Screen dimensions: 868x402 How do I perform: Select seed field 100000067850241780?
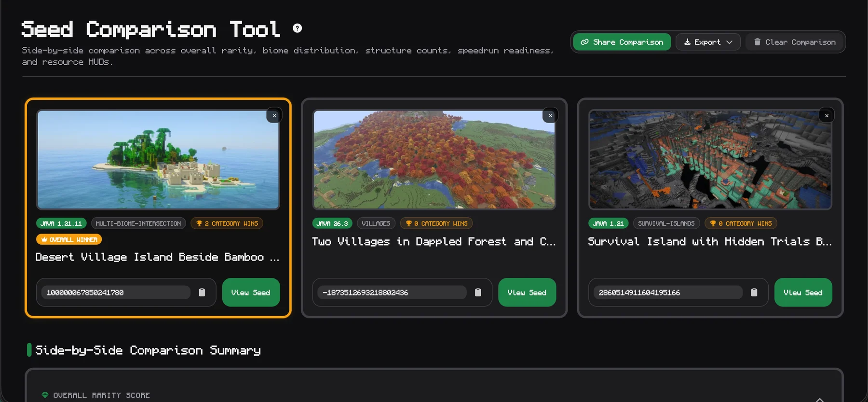click(116, 292)
